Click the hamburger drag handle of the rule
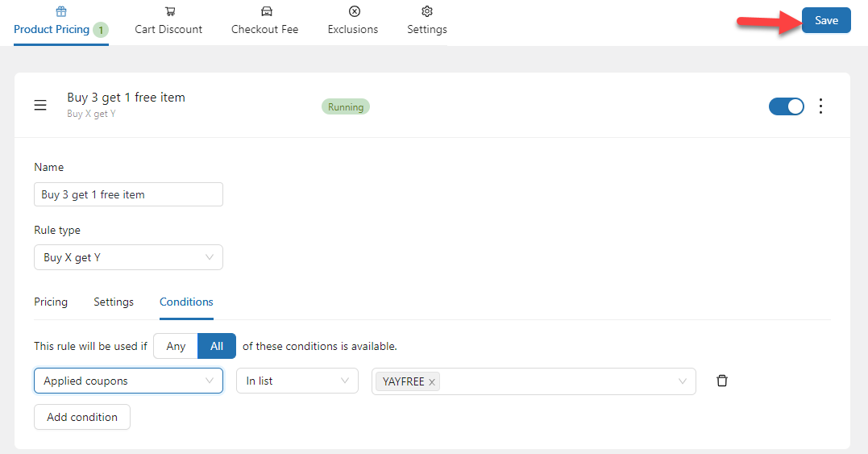 (x=40, y=105)
